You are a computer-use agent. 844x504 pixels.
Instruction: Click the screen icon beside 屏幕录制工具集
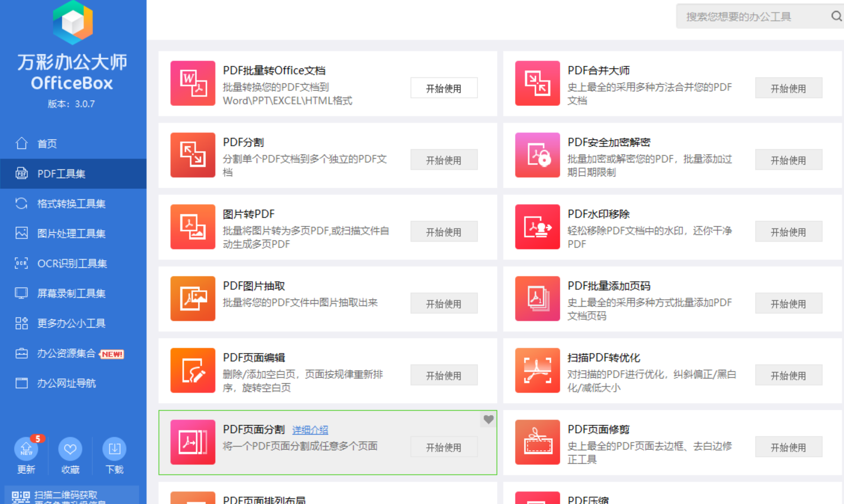(21, 293)
